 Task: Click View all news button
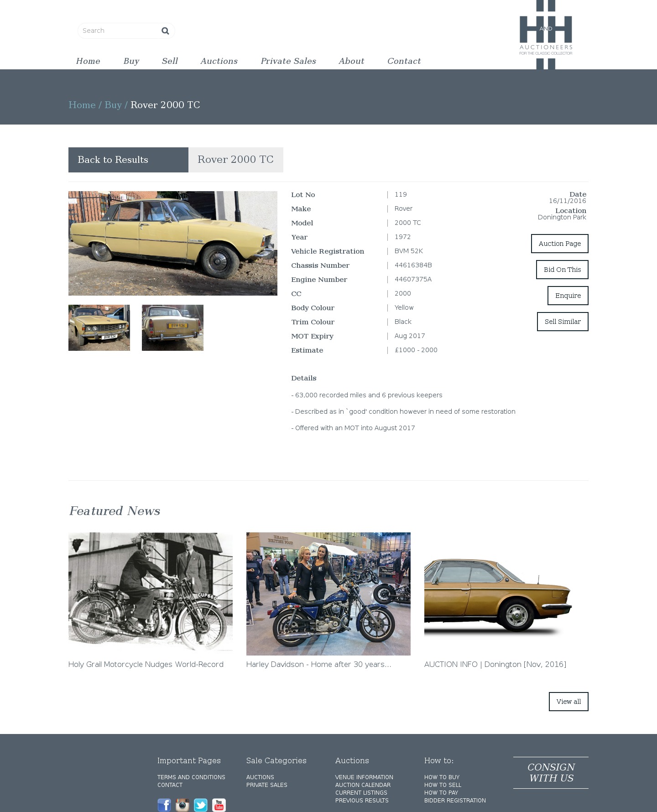pyautogui.click(x=568, y=702)
